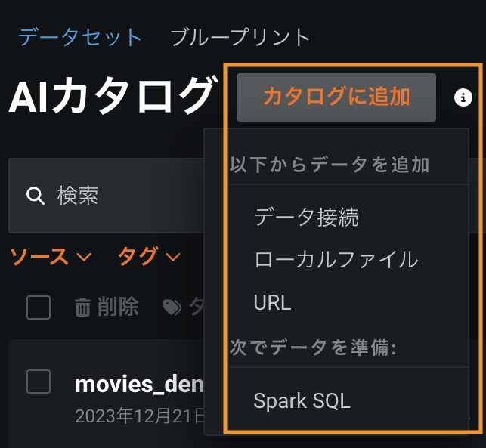The width and height of the screenshot is (486, 448).
Task: Click the info icon beside カタログに追加
Action: [463, 97]
